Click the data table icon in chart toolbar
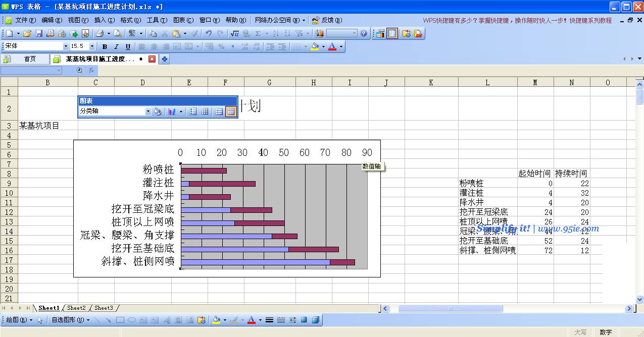644x337 pixels. coord(205,112)
